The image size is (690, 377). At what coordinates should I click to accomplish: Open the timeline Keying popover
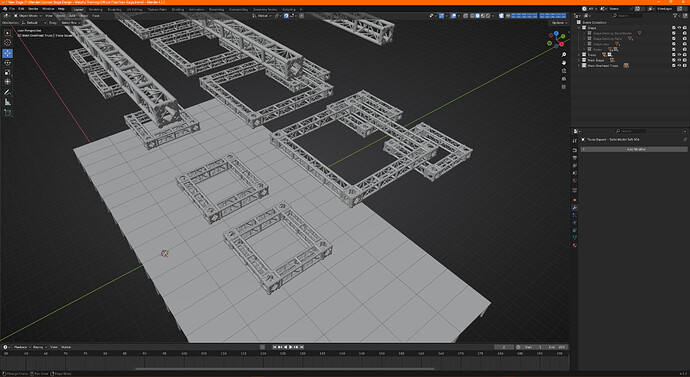pyautogui.click(x=40, y=347)
